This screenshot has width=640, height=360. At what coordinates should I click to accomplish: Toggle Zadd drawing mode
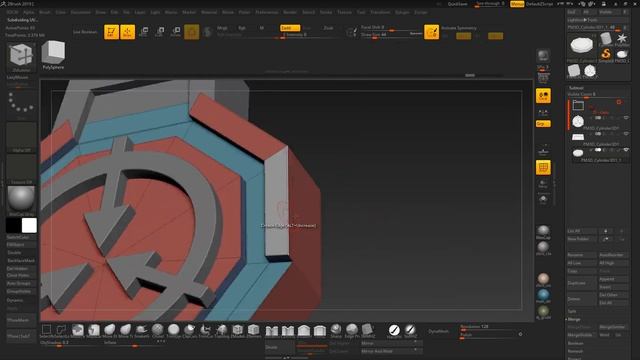(x=290, y=28)
